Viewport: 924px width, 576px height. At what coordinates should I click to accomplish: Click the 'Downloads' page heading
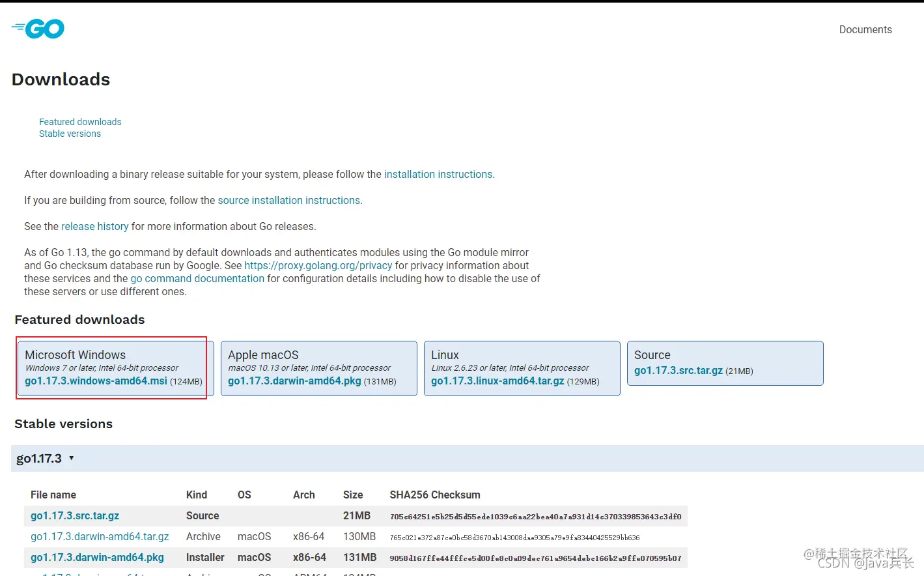(61, 79)
